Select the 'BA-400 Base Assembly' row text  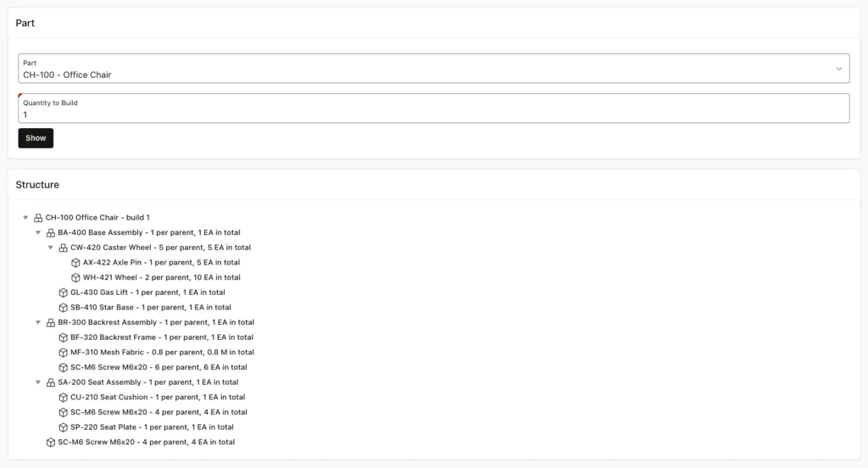tap(149, 232)
